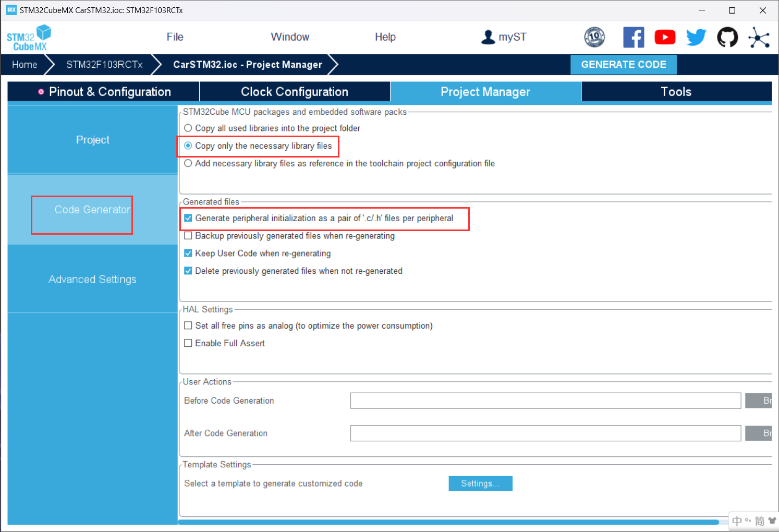Click the 'HAL Settings' group title
The height and width of the screenshot is (532, 779).
(x=208, y=309)
